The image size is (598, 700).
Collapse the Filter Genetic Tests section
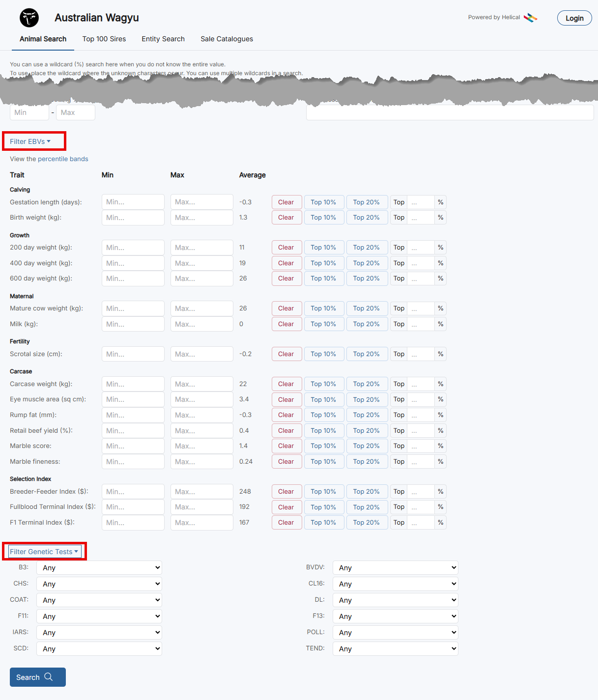(44, 552)
